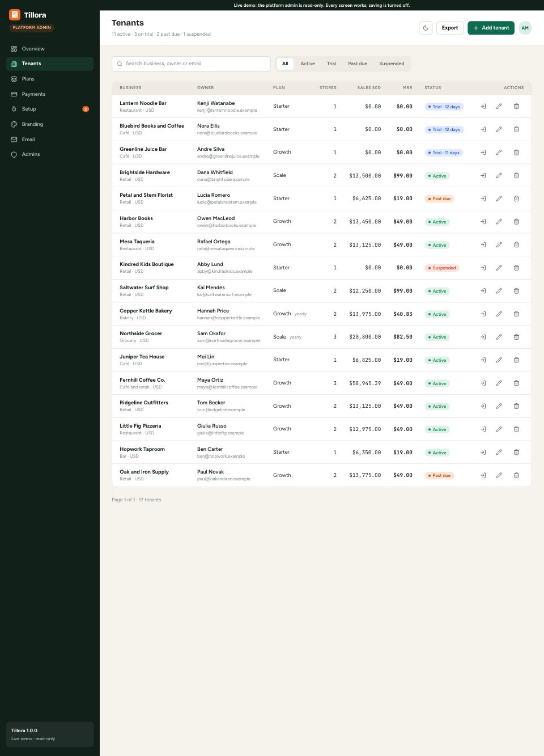Click Add tenant button
Viewport: 544px width, 756px height.
coord(491,28)
